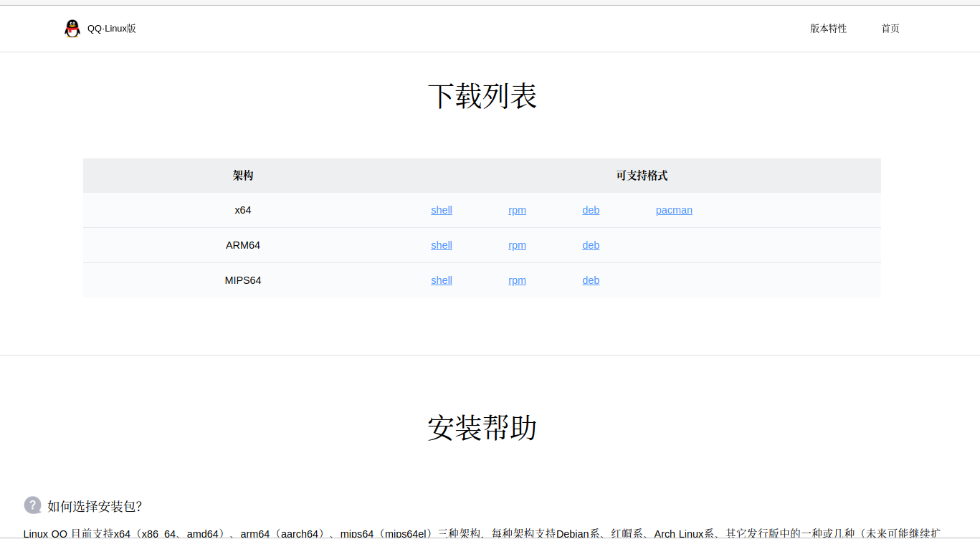Viewport: 980px width, 539px height.
Task: Click the QQ·Linux版 brand text
Action: pyautogui.click(x=112, y=29)
